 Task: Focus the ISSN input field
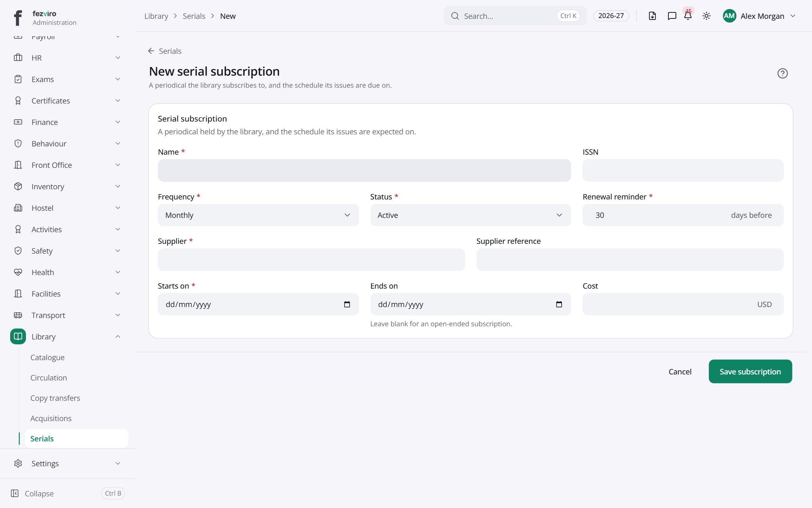(x=683, y=170)
